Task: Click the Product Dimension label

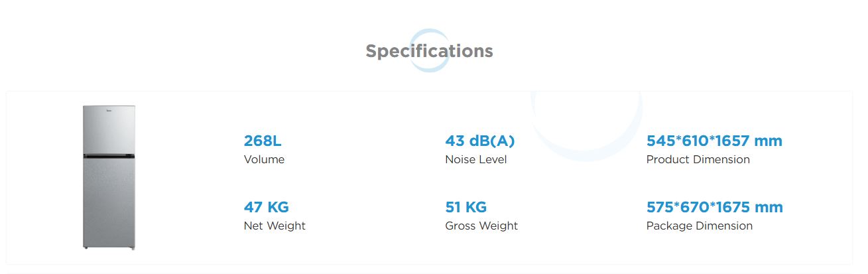Action: 698,159
